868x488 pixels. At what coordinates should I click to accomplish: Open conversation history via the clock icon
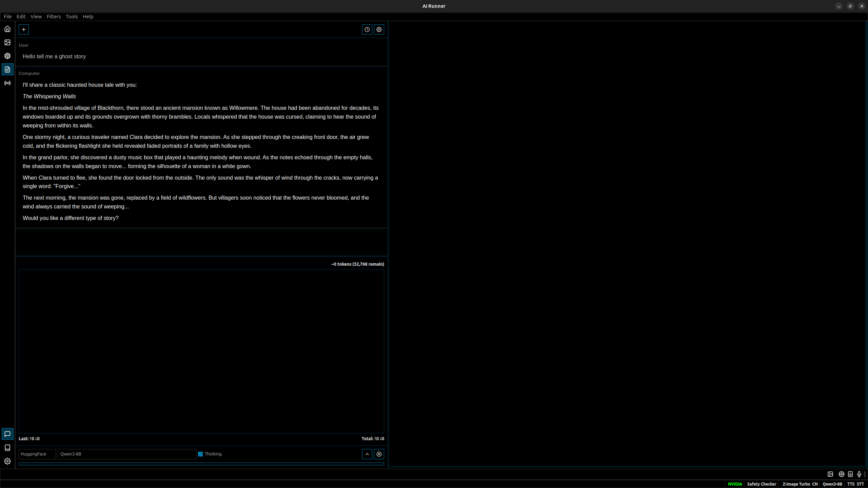click(x=367, y=29)
